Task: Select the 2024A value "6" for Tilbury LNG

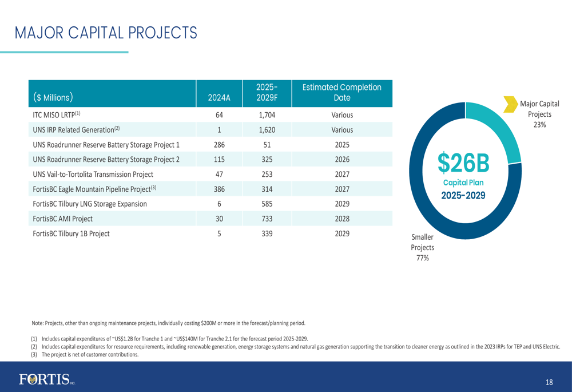Action: click(219, 204)
